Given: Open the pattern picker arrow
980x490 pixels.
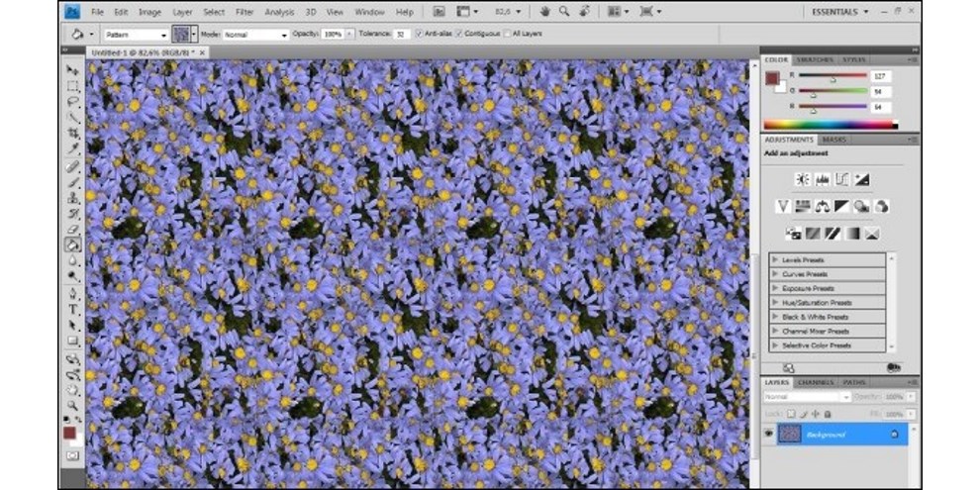Looking at the screenshot, I should tap(194, 35).
